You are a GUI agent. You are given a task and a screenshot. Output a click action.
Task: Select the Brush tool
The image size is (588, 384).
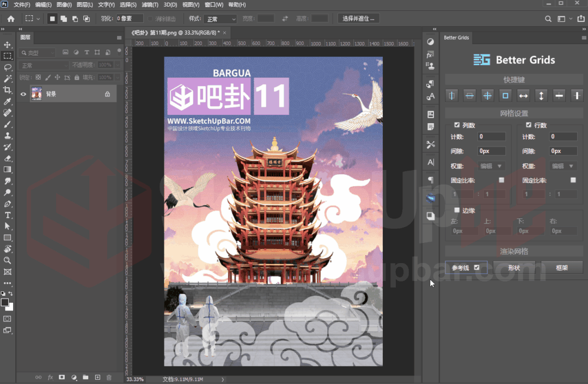(x=8, y=124)
